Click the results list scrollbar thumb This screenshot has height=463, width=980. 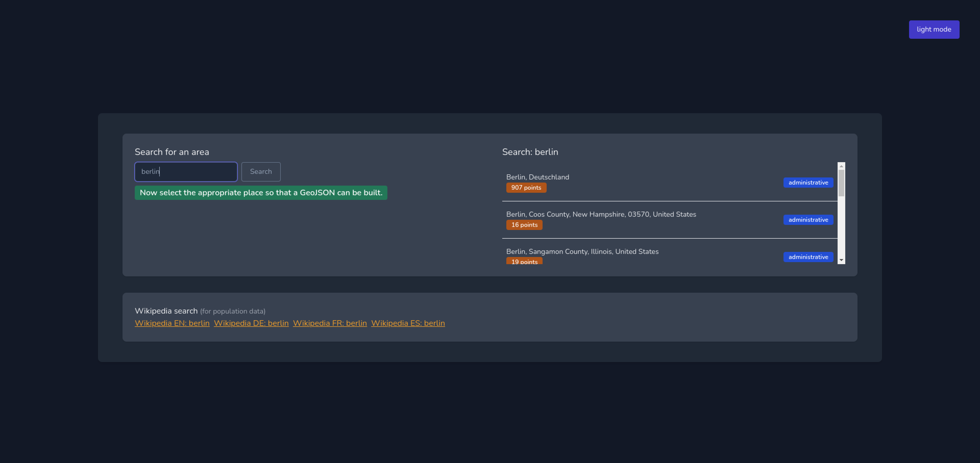tap(841, 183)
